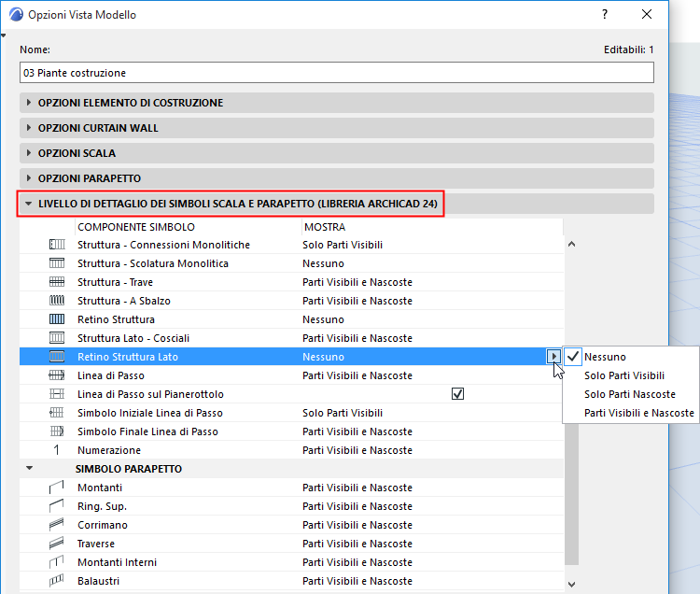
Task: Click the Montanti Interni railing icon
Action: point(57,562)
